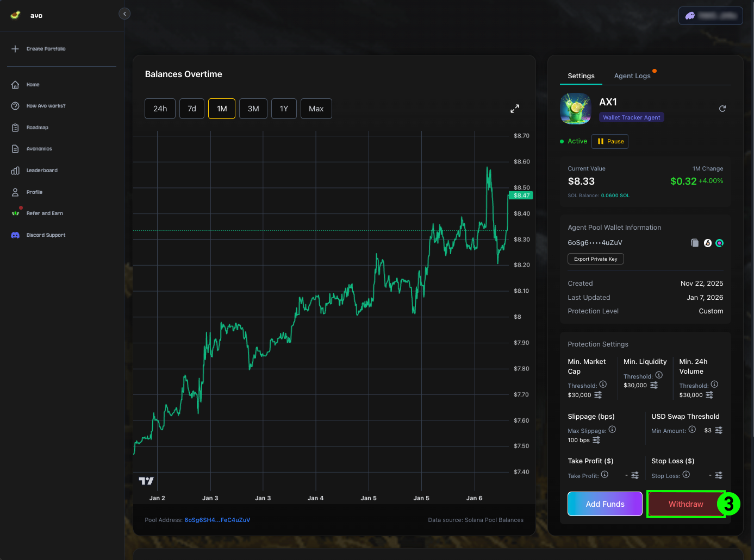Image resolution: width=754 pixels, height=560 pixels.
Task: Expand the Balances Overtime chart to fullscreen
Action: pos(514,109)
